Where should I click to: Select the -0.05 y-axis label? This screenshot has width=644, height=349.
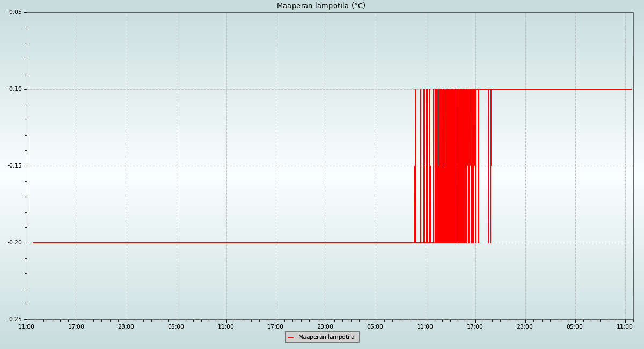pyautogui.click(x=14, y=12)
